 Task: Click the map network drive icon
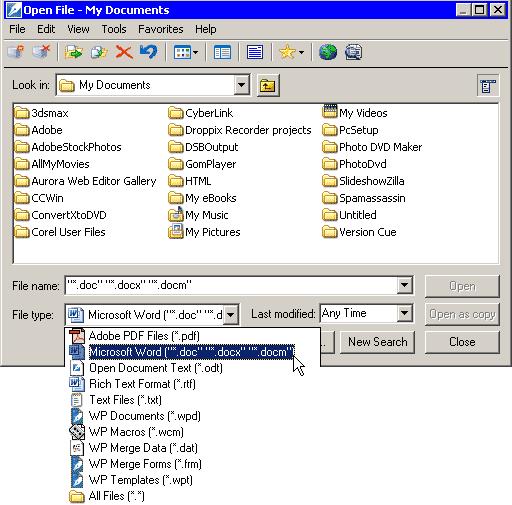[16, 52]
